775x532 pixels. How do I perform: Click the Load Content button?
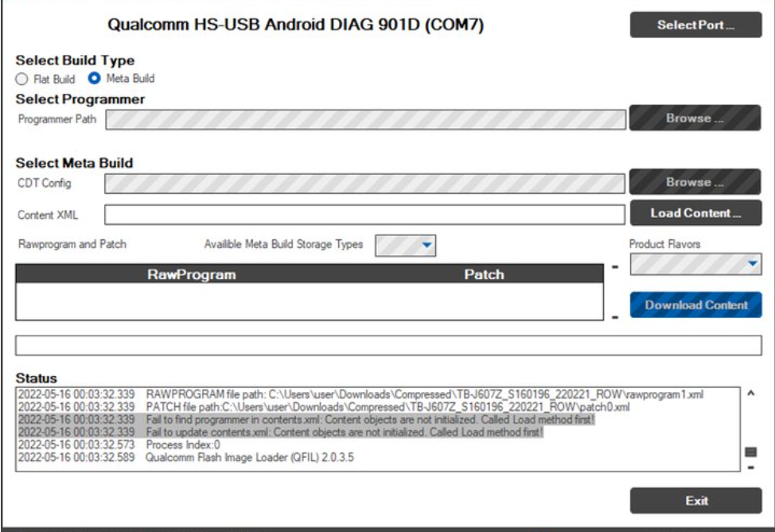click(x=695, y=213)
